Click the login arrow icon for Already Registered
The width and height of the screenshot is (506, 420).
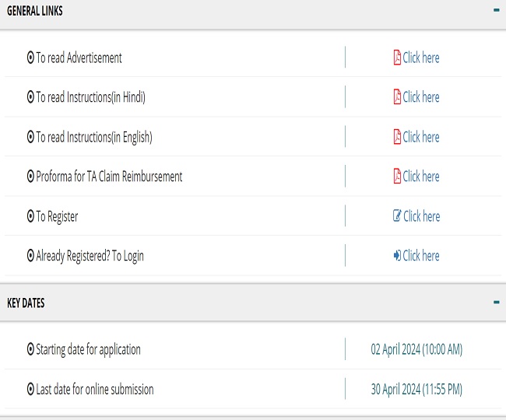point(397,256)
